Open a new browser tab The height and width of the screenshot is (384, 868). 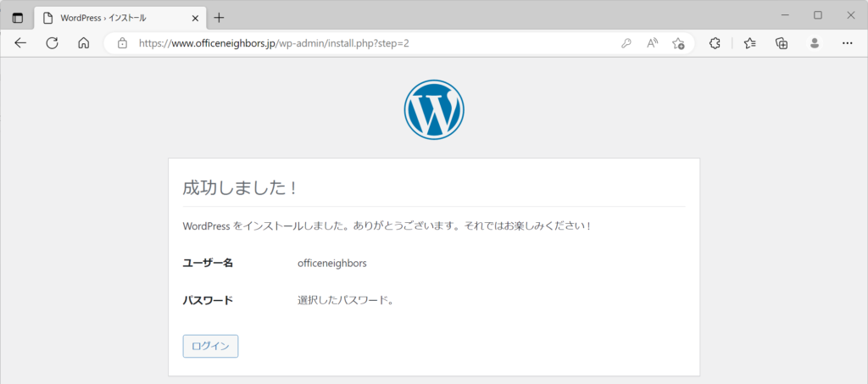pyautogui.click(x=219, y=18)
